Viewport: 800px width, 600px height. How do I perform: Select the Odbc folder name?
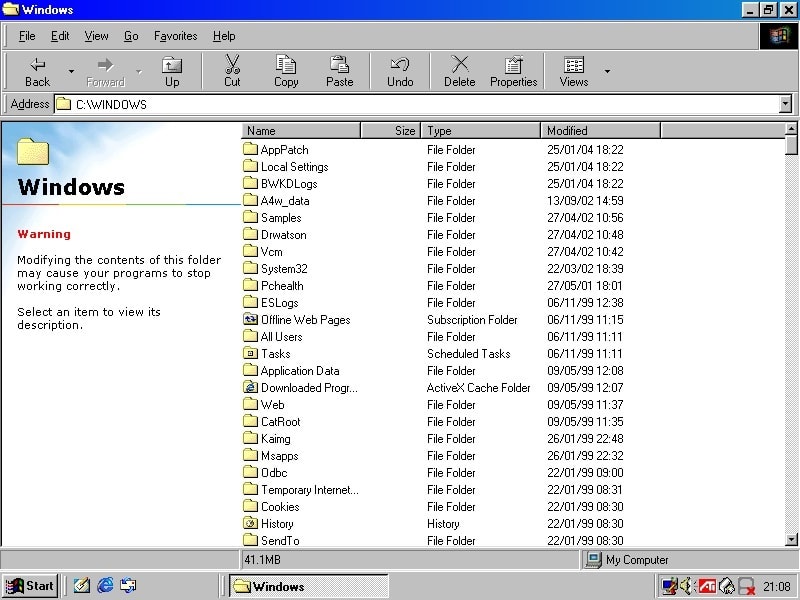(274, 472)
